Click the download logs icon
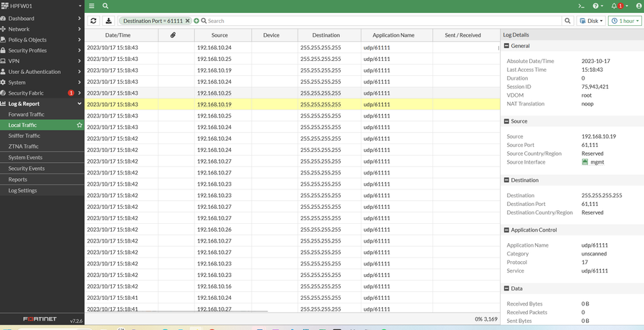This screenshot has width=644, height=330. click(108, 21)
